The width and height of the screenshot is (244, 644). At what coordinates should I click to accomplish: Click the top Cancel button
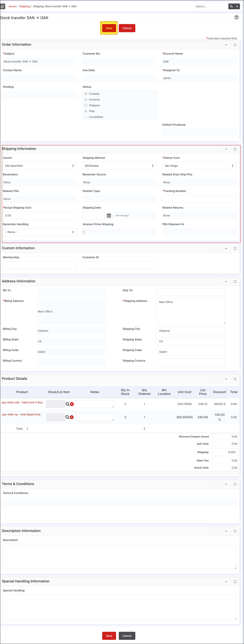pyautogui.click(x=127, y=28)
